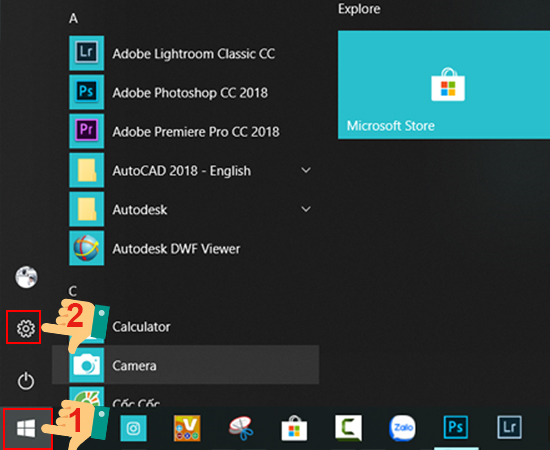This screenshot has width=550, height=450.
Task: Click the Camera app icon
Action: 87,365
